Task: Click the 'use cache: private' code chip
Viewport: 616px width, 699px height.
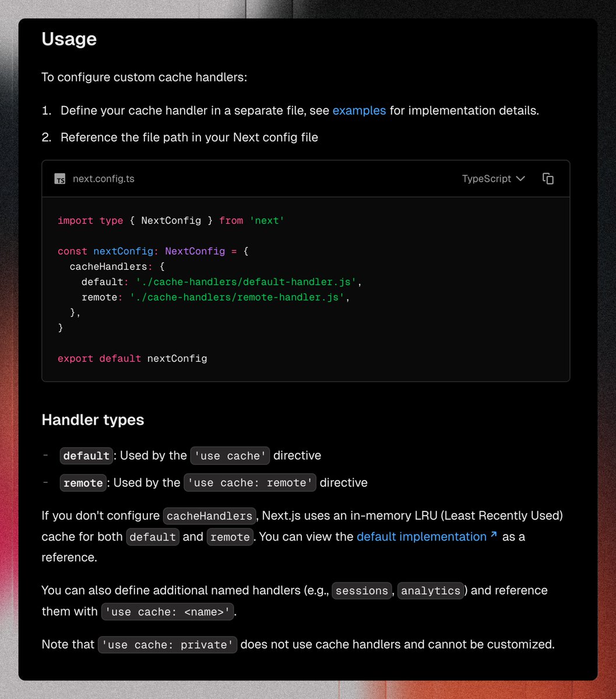Action: [167, 645]
